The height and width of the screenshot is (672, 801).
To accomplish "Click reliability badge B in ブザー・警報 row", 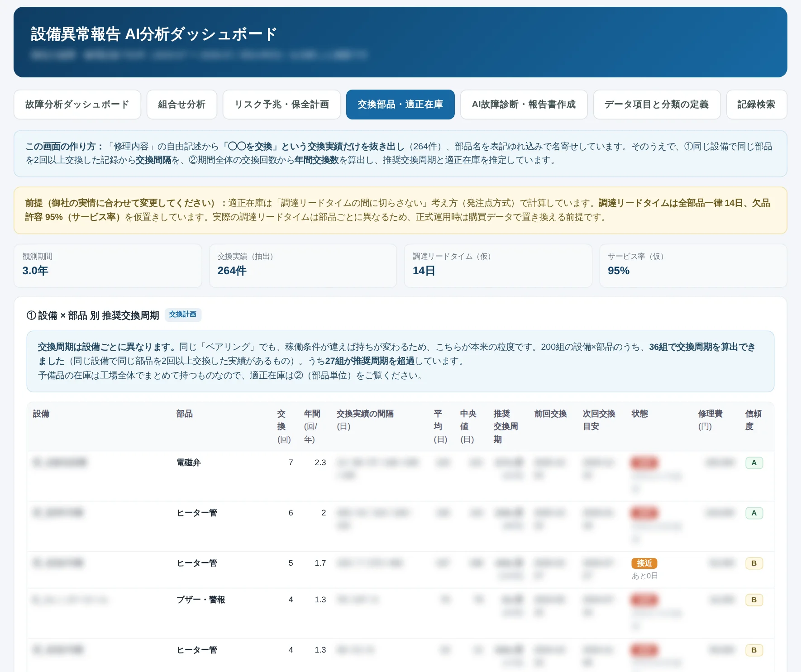I will pyautogui.click(x=754, y=600).
